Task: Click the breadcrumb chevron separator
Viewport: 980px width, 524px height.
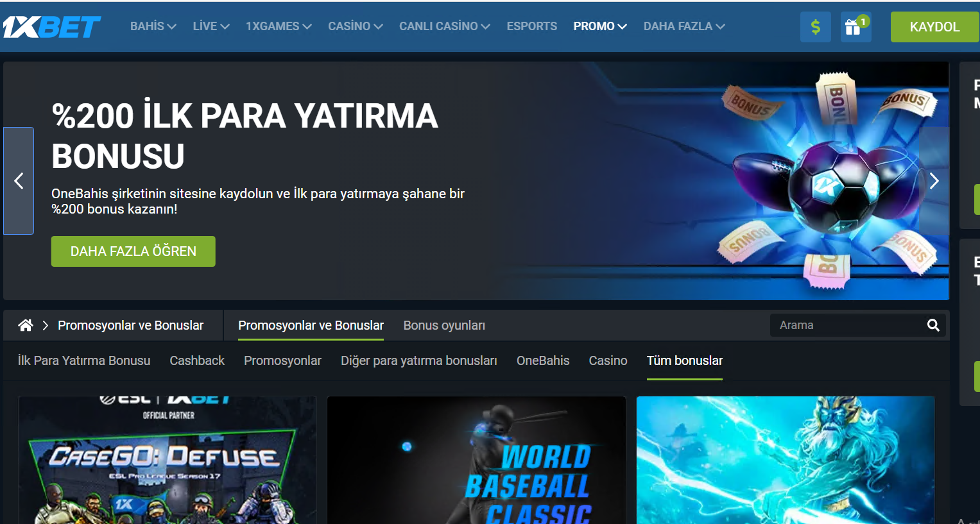Action: coord(46,325)
